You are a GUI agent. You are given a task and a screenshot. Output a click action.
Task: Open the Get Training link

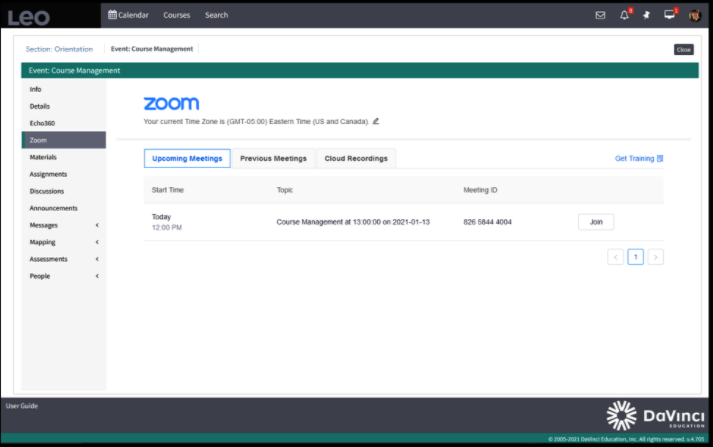point(638,158)
